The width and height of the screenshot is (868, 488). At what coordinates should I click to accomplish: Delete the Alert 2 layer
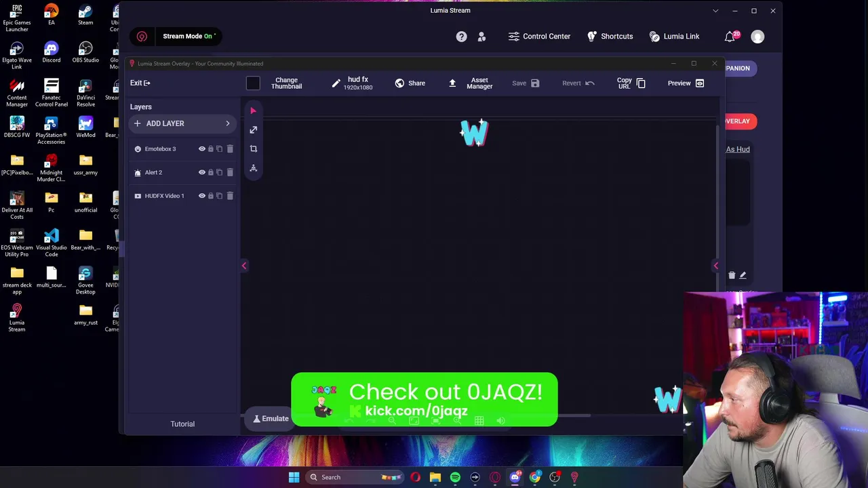[x=230, y=172]
